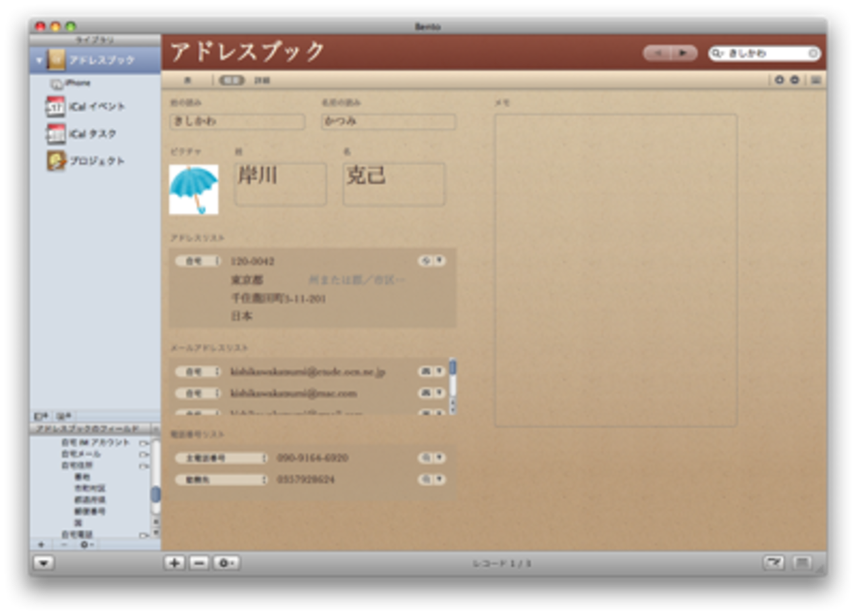Open the gear menu under the fields list
The height and width of the screenshot is (616, 856).
coord(86,545)
